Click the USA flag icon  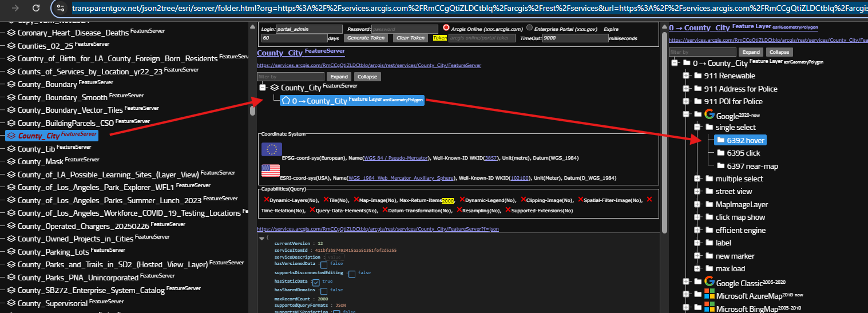271,171
